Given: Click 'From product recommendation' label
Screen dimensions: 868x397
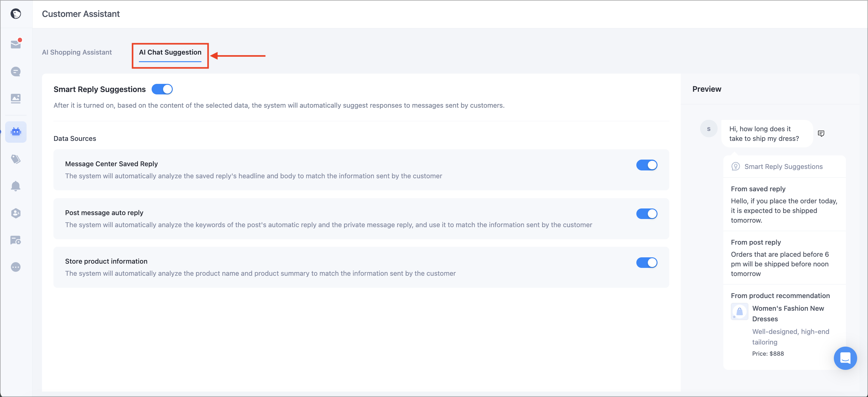Looking at the screenshot, I should (780, 296).
